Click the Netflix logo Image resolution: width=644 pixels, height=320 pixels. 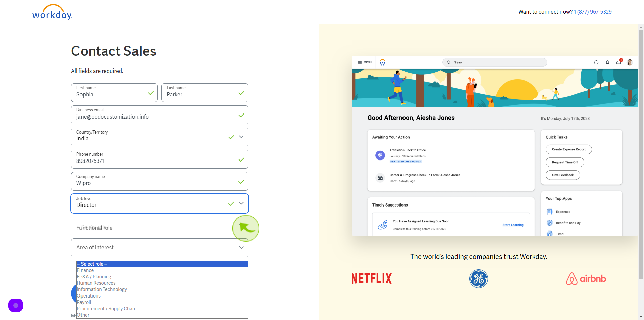point(372,279)
